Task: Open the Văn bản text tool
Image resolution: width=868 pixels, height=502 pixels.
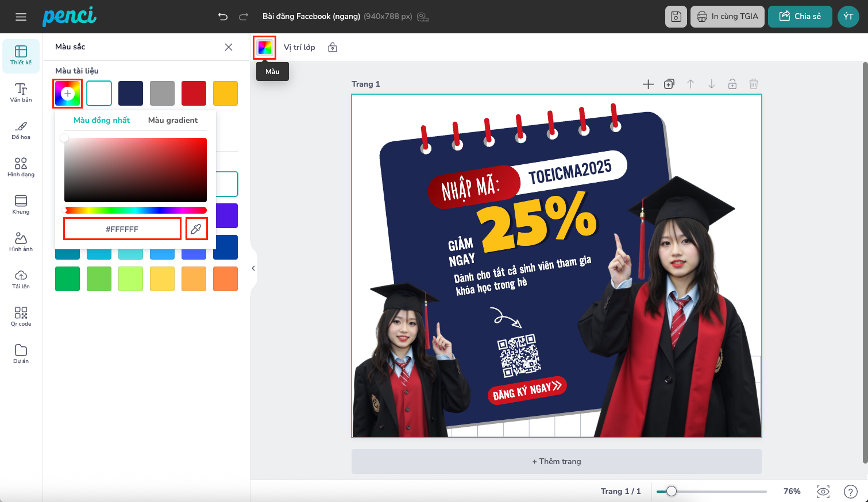Action: point(21,92)
